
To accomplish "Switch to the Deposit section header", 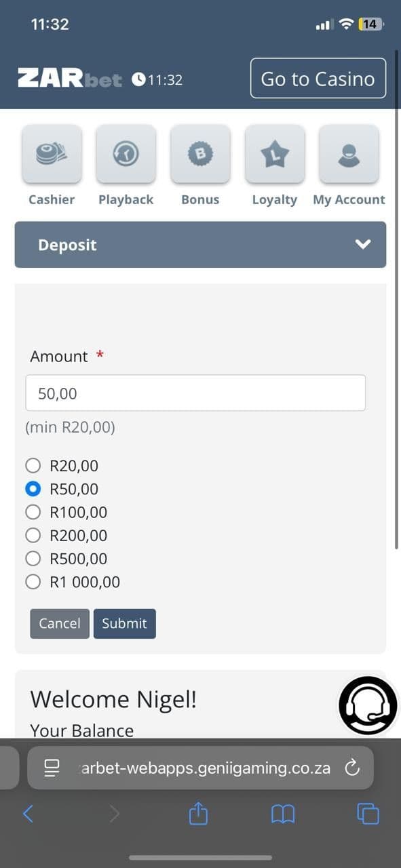I will coord(67,244).
